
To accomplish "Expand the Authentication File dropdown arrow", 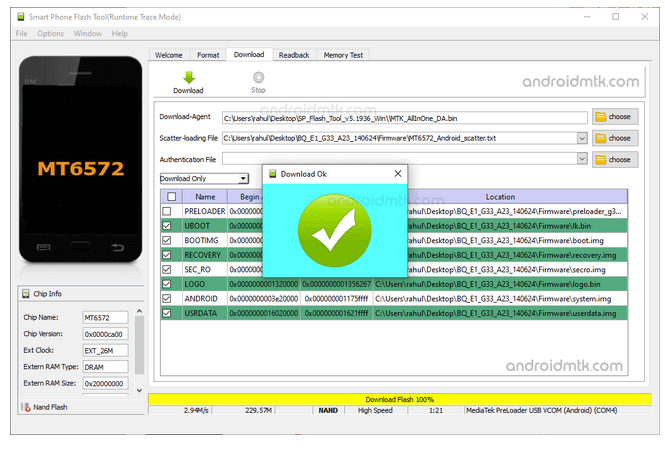I will 582,159.
